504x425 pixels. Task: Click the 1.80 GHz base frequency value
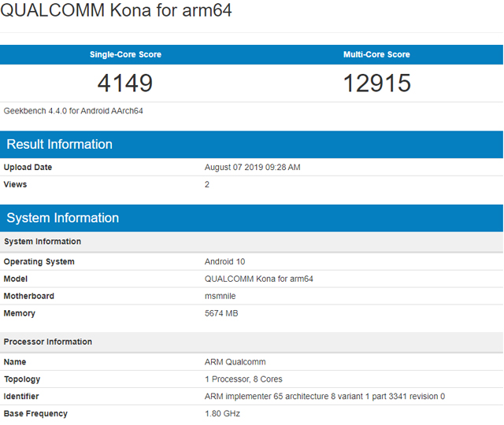click(x=222, y=413)
